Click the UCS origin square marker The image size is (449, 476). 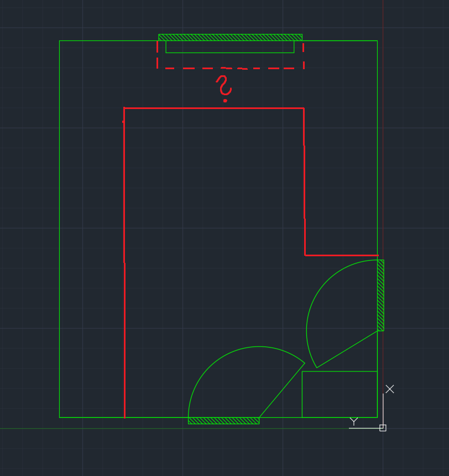(383, 428)
